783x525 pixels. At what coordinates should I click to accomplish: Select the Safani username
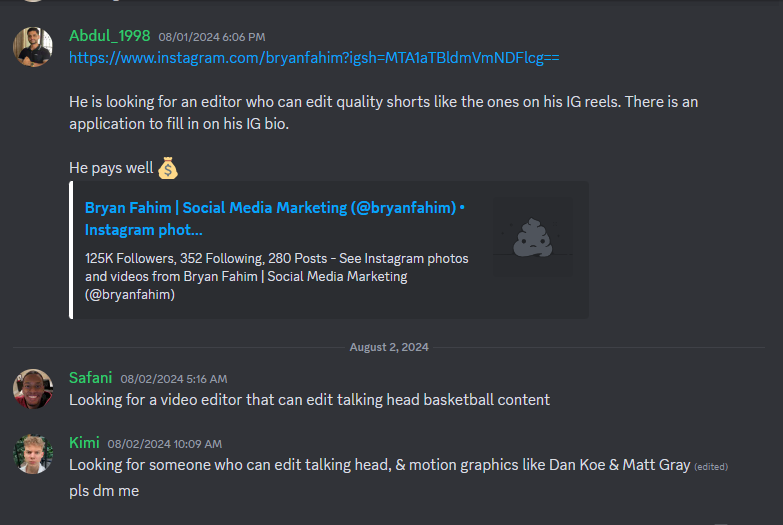(x=90, y=378)
